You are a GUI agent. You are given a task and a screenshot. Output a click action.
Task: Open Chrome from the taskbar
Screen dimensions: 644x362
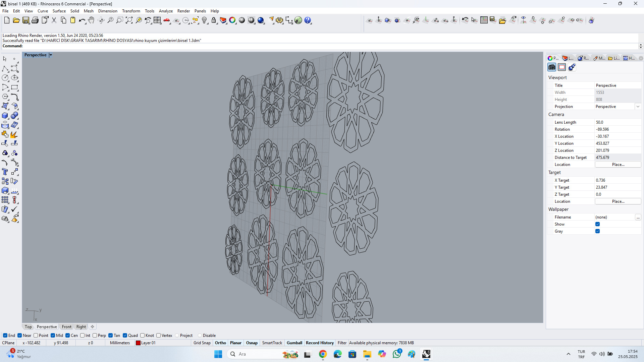tap(323, 354)
